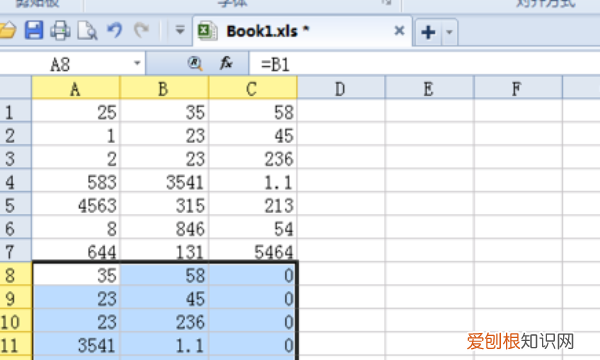
Task: Select row 1 header
Action: (x=15, y=111)
